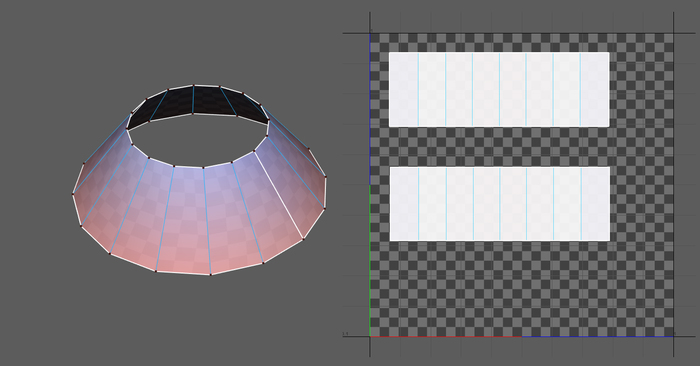Click the green vertical axis line in UV editor
Image resolution: width=700 pixels, height=366 pixels.
point(370,260)
